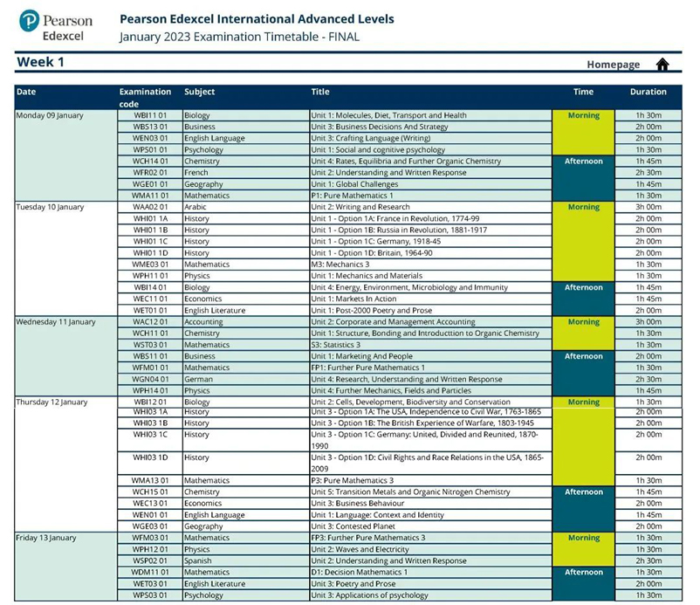700x605 pixels.
Task: Select exam code WBI11 01
Action: (150, 115)
